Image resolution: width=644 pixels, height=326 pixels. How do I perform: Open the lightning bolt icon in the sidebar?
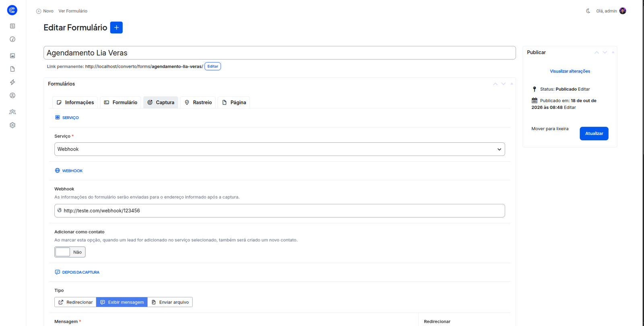(12, 82)
